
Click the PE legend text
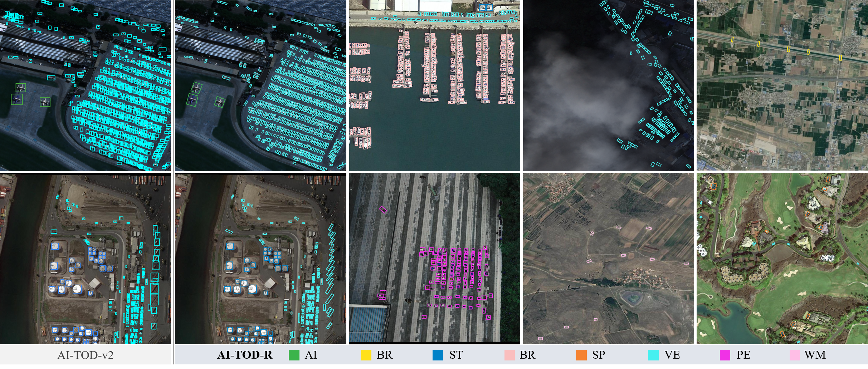point(743,355)
